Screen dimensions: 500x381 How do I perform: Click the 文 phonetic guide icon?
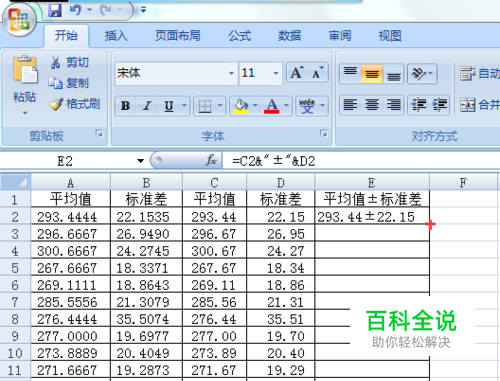click(307, 106)
